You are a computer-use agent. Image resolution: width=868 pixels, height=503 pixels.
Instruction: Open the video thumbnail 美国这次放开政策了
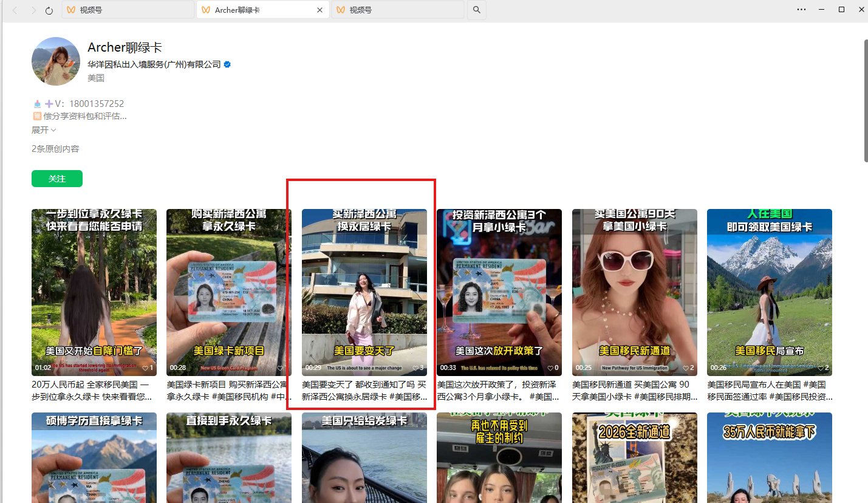(499, 292)
